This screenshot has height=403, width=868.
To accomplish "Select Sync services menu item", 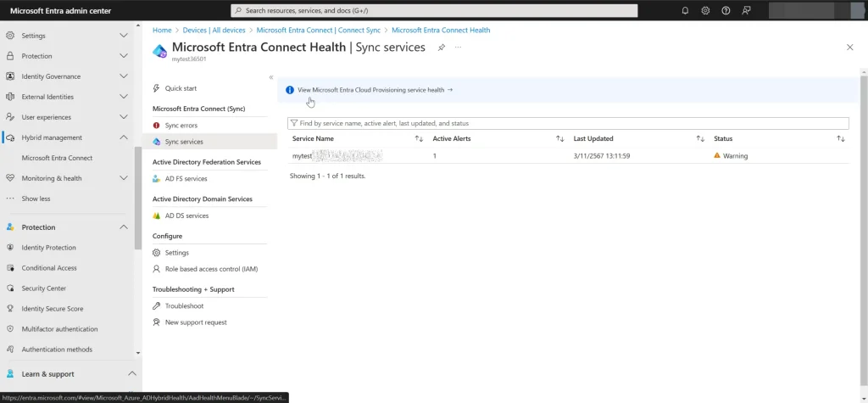I will (209, 142).
